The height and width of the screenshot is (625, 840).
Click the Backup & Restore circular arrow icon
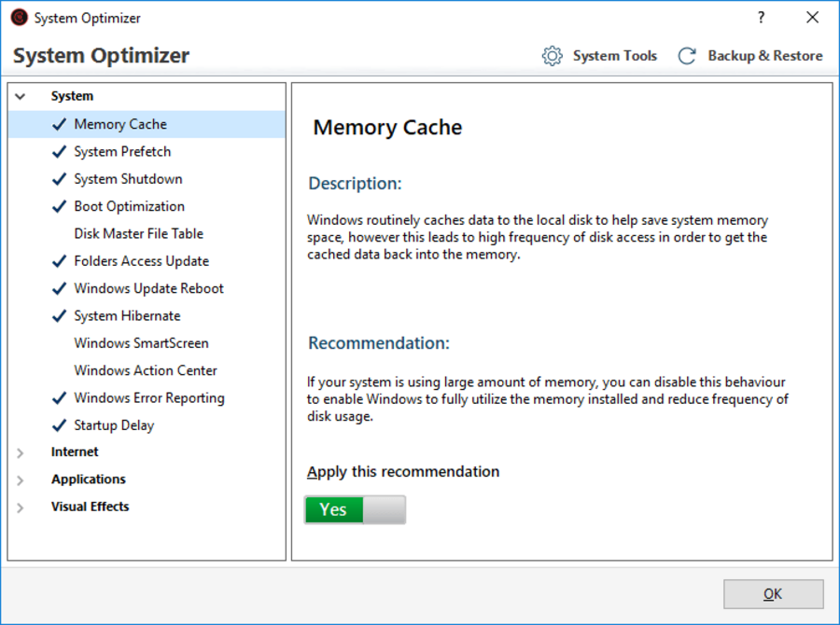[687, 56]
